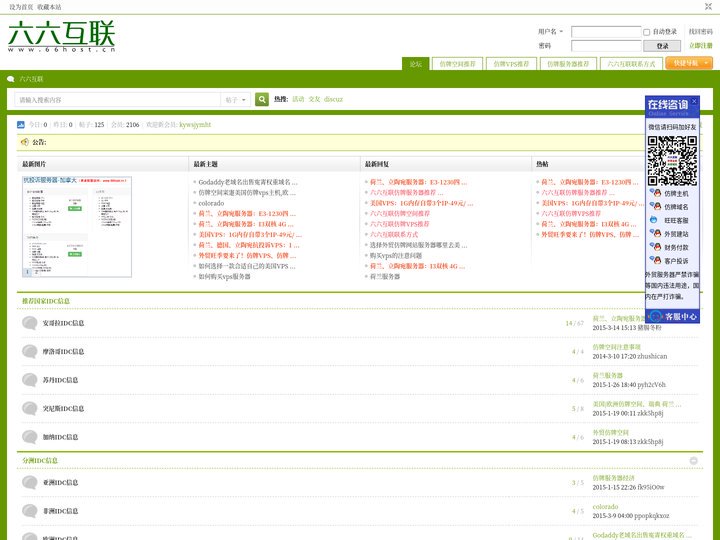Open the 购买vps的注意问题 reply thread
Screen dimensions: 720x540
point(396,255)
